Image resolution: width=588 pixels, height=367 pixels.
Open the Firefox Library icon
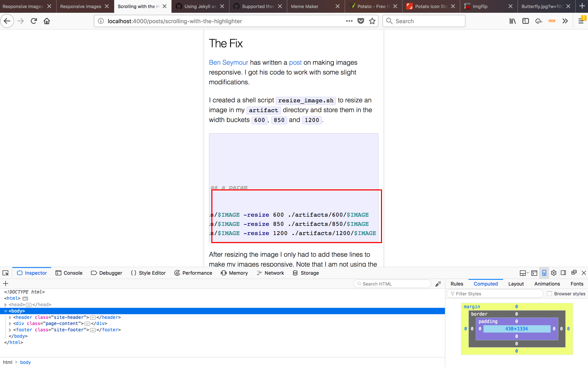pos(512,21)
